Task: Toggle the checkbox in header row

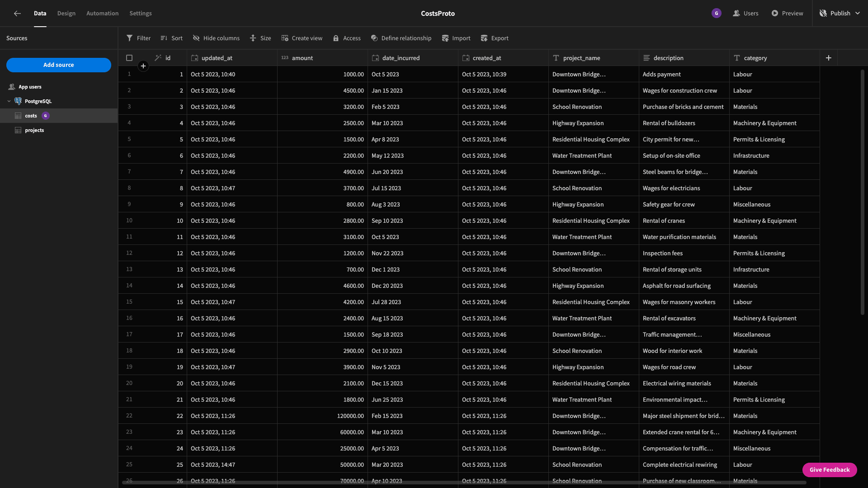Action: point(129,58)
